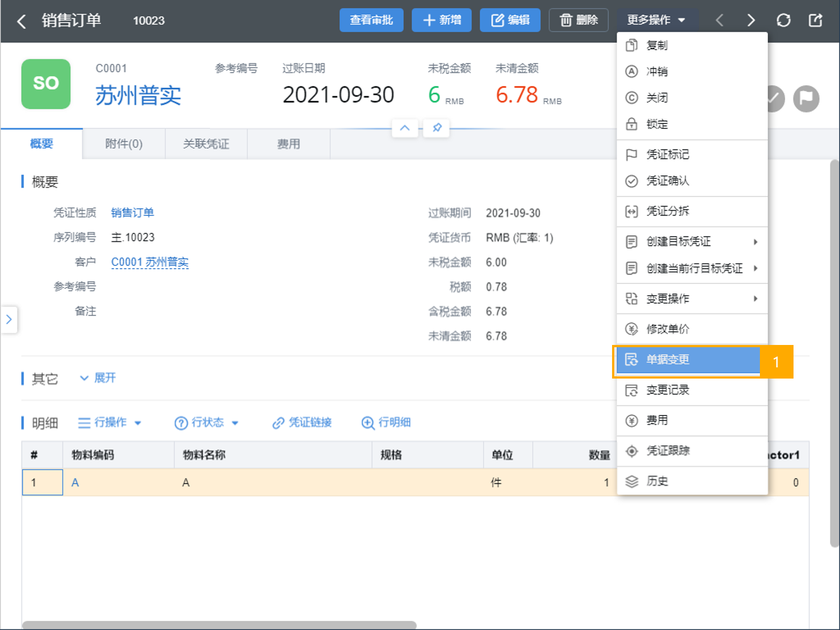Go to next record arrow in header
The width and height of the screenshot is (840, 630).
coord(751,21)
